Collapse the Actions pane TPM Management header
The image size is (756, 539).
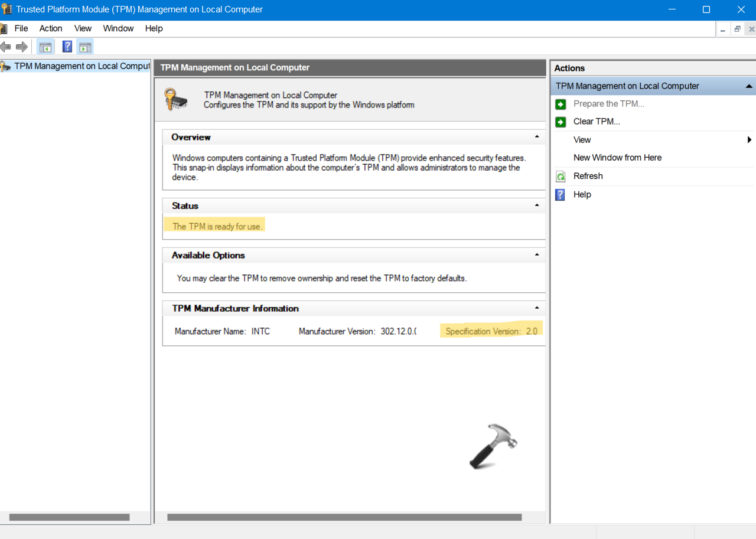pyautogui.click(x=748, y=86)
